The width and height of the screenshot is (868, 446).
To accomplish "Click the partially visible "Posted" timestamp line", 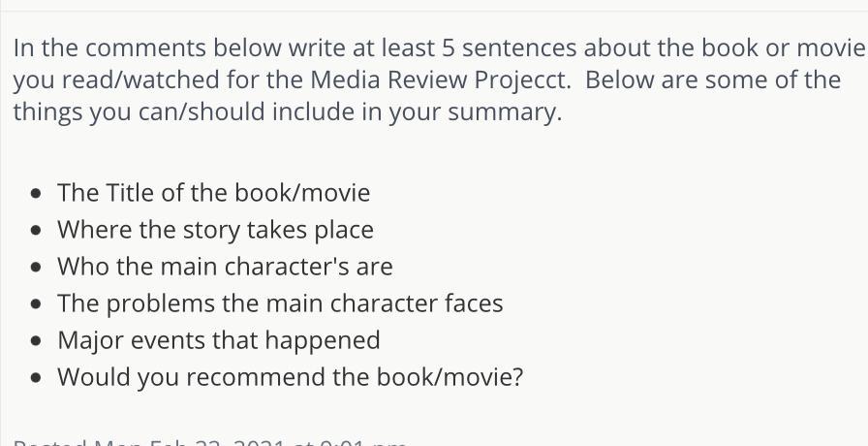I will click(x=210, y=442).
